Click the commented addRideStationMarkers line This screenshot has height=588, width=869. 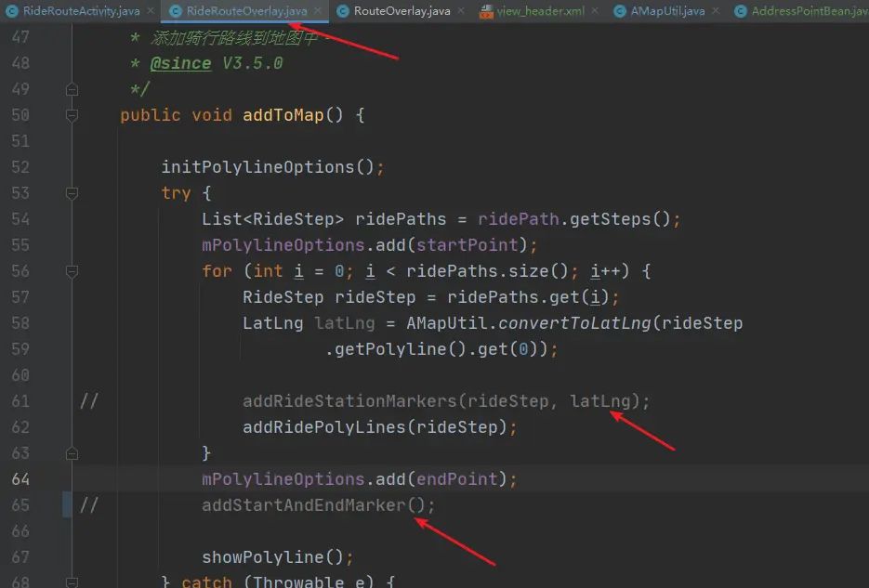coord(446,401)
